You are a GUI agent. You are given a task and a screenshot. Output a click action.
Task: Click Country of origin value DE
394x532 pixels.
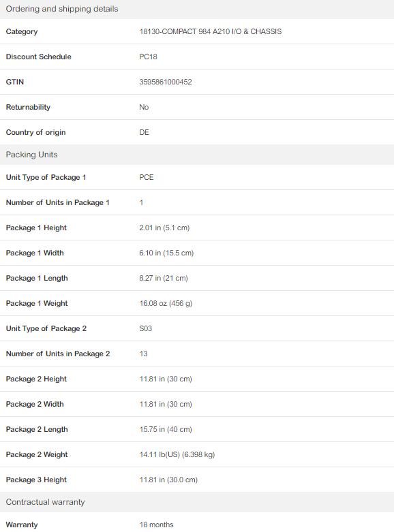tap(144, 132)
